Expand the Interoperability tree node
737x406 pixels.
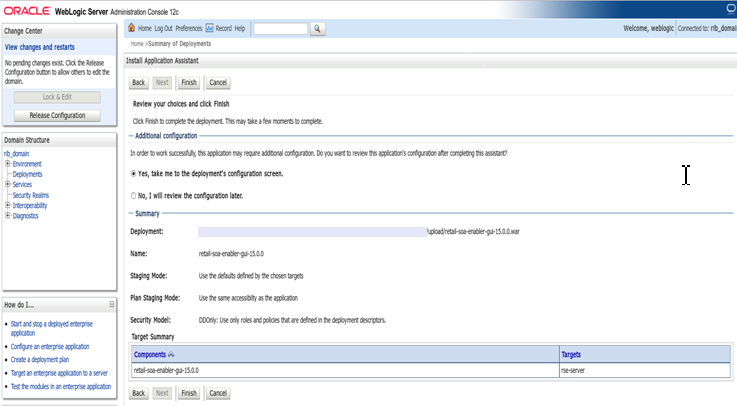point(8,205)
